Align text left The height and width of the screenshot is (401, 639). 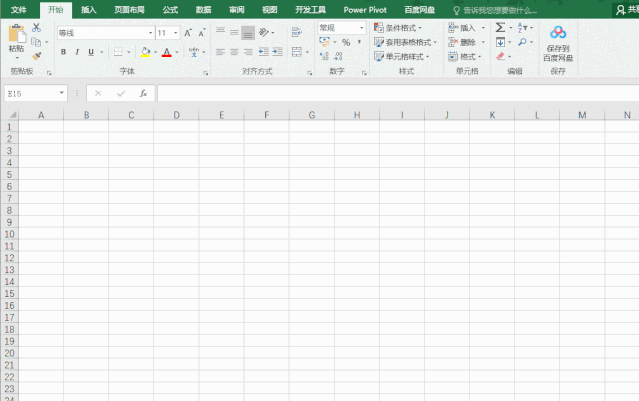pyautogui.click(x=220, y=52)
